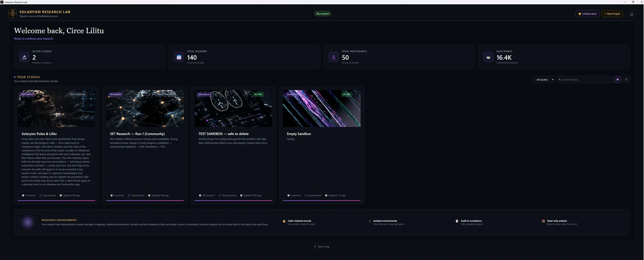644x260 pixels.
Task: Click RESEARCH tag on SET Research card
Action: (115, 94)
